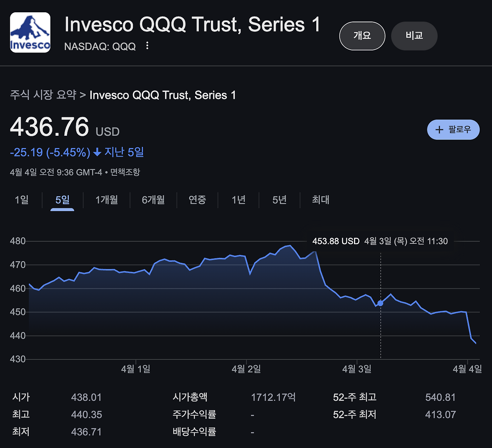
Task: Select the 개요 button
Action: coord(362,36)
